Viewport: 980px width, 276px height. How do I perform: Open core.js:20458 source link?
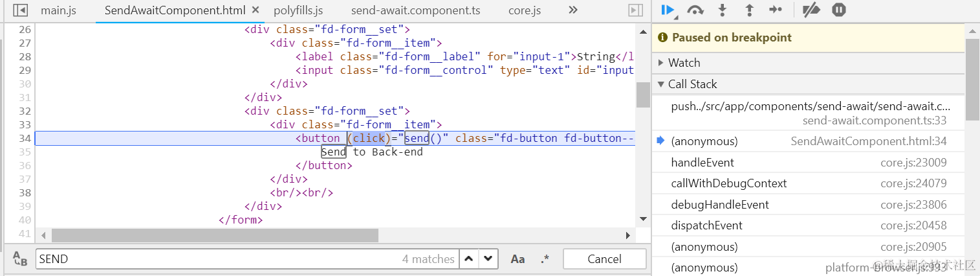913,225
